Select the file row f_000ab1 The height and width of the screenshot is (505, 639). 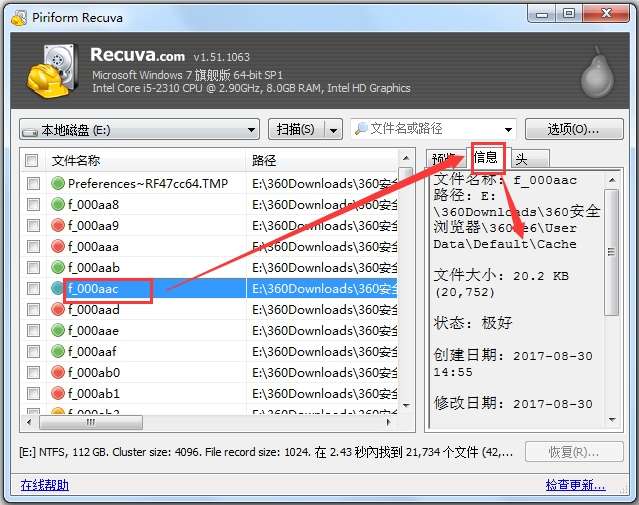coord(209,394)
